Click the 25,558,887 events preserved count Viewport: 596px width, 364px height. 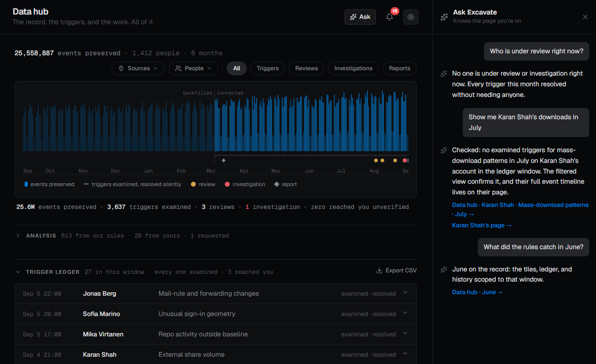point(67,53)
